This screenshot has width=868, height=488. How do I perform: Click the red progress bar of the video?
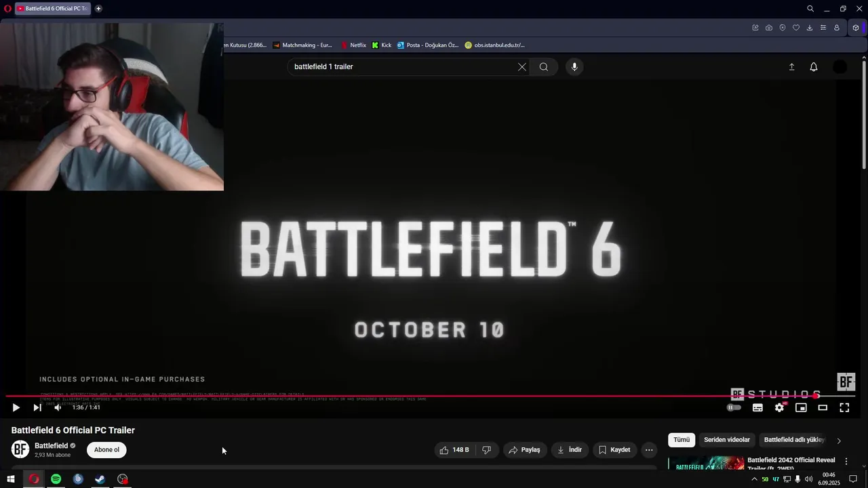point(410,396)
